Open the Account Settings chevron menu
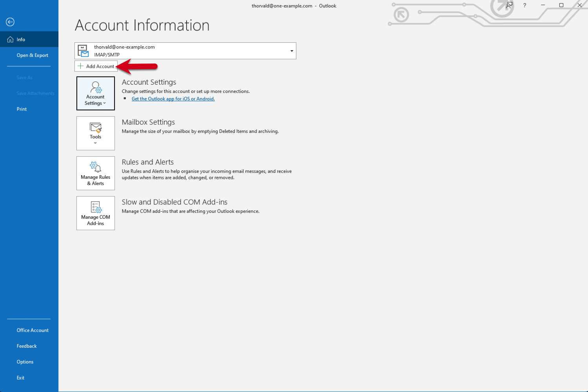Image resolution: width=588 pixels, height=392 pixels. pos(104,103)
